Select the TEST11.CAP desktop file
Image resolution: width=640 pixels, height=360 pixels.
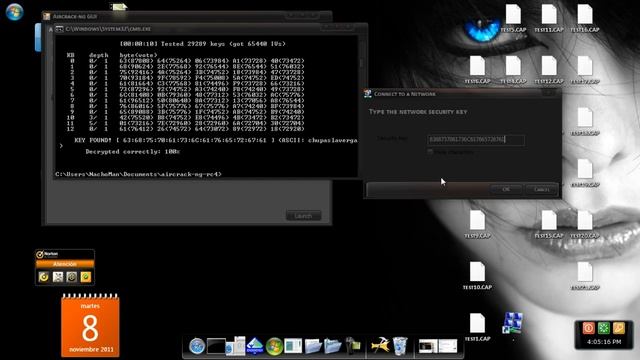(x=549, y=18)
